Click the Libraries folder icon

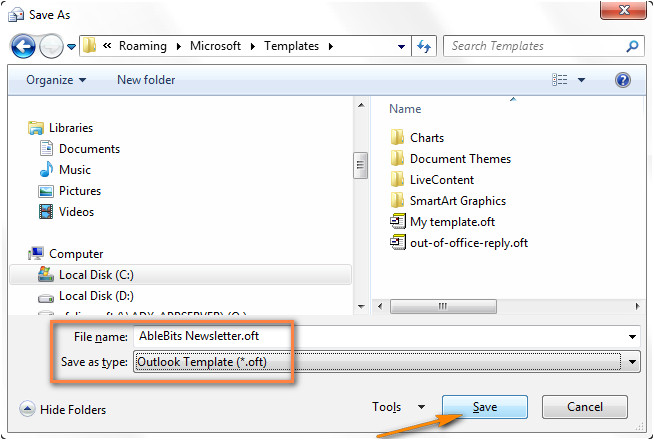click(36, 128)
